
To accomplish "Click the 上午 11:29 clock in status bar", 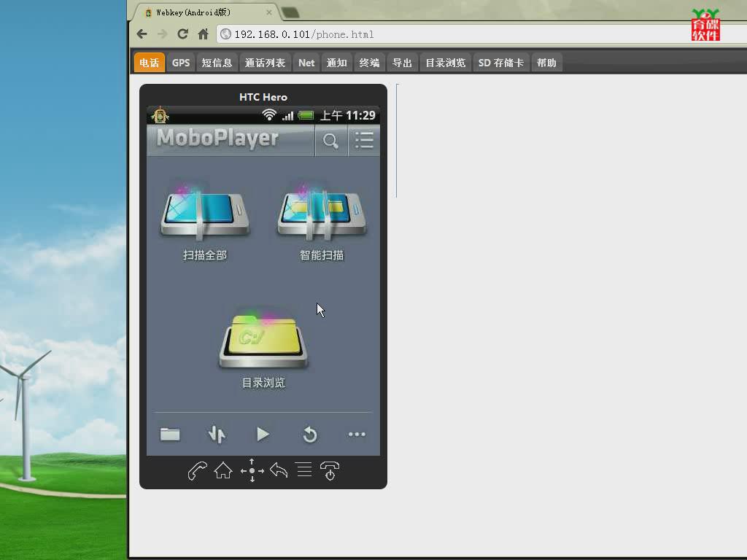I will 348,115.
